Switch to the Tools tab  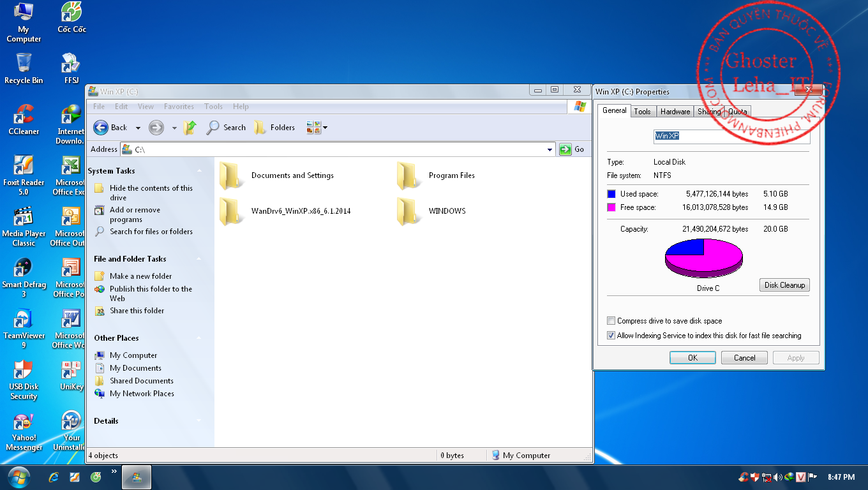coord(642,112)
